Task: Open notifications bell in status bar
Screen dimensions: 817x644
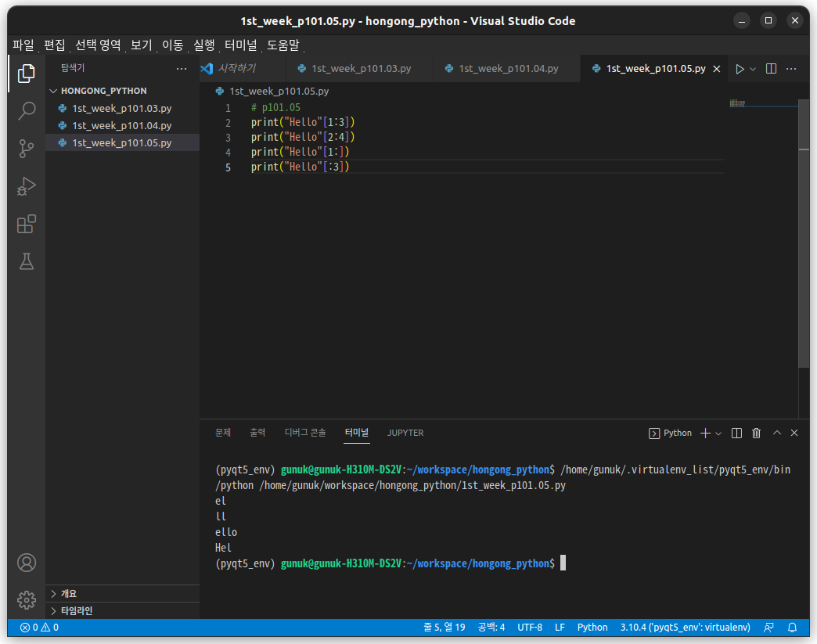Action: [792, 628]
